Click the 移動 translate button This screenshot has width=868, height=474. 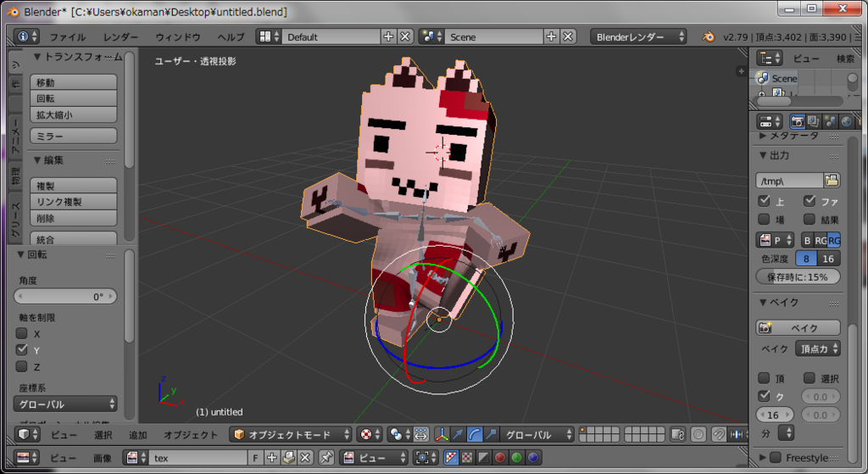click(x=73, y=82)
